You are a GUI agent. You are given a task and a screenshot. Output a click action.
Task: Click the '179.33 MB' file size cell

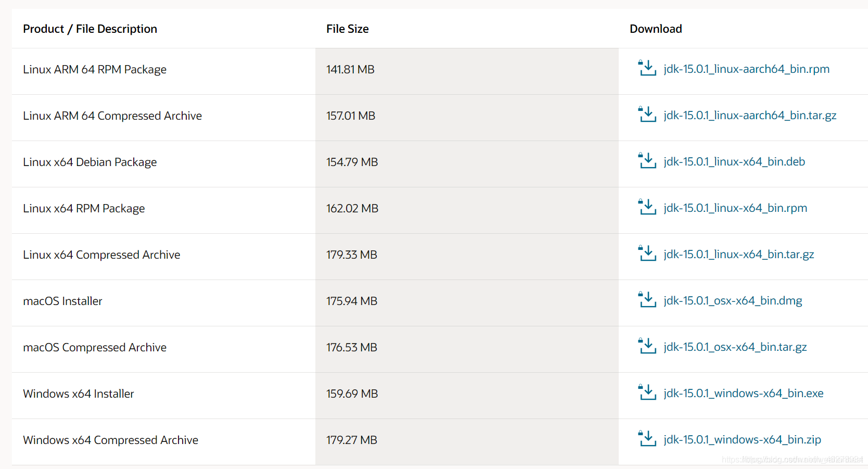click(467, 257)
